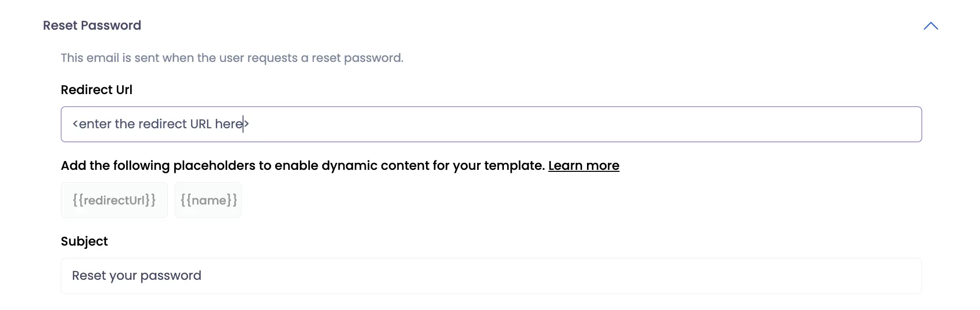This screenshot has height=310, width=980.
Task: Click the '<enter the redirect URL here>' text
Action: click(160, 124)
